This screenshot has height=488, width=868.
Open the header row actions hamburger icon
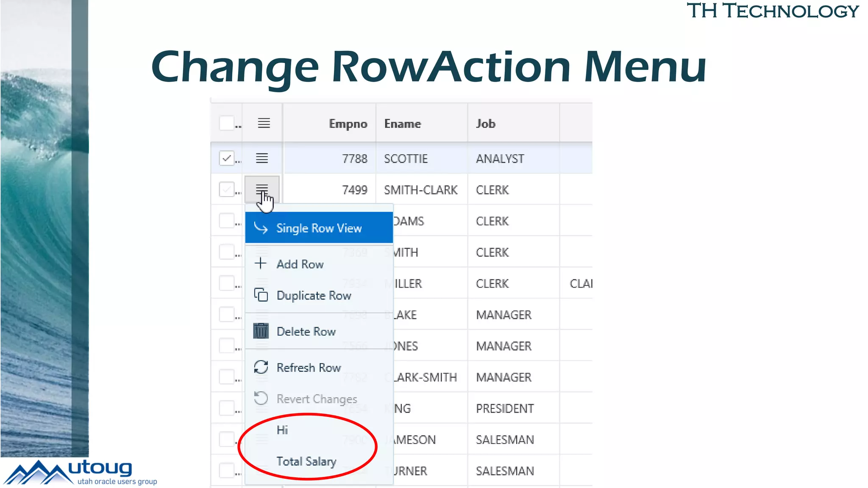pyautogui.click(x=264, y=123)
